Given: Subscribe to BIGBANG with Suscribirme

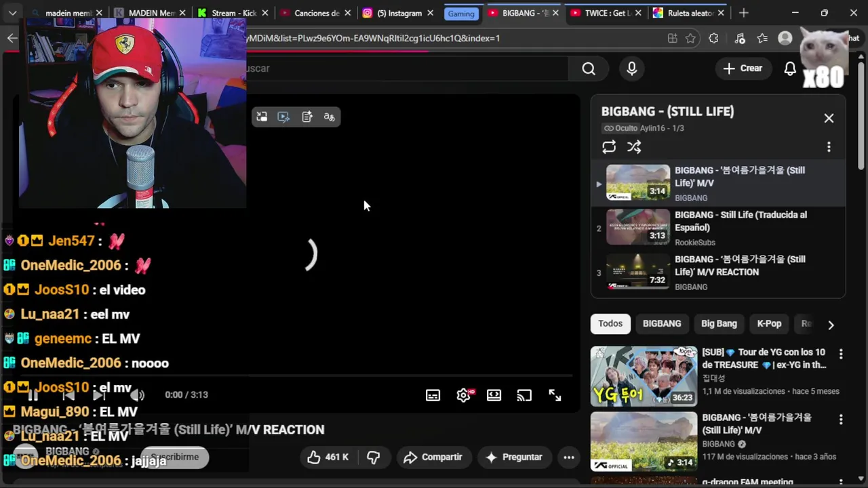Looking at the screenshot, I should click(x=175, y=457).
